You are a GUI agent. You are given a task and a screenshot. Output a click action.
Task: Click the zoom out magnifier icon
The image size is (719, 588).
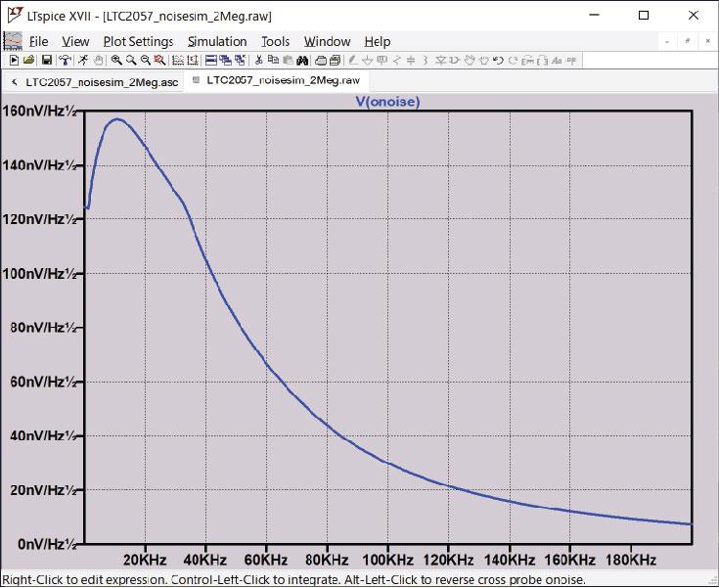coord(145,60)
